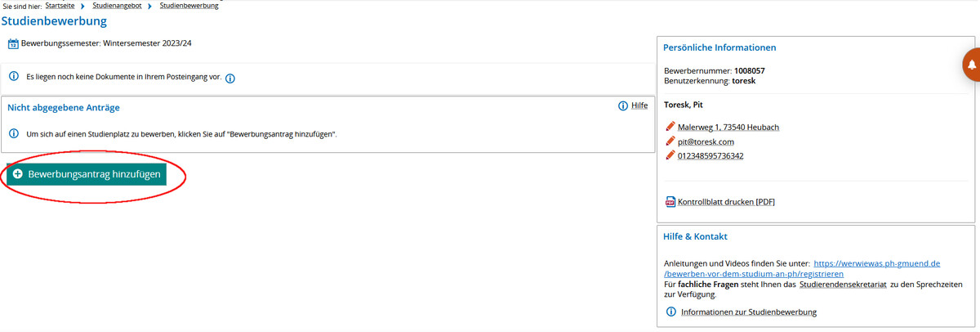Image resolution: width=980 pixels, height=332 pixels.
Task: Edit the address Malerweg 1, 73540 Heubach
Action: (728, 128)
